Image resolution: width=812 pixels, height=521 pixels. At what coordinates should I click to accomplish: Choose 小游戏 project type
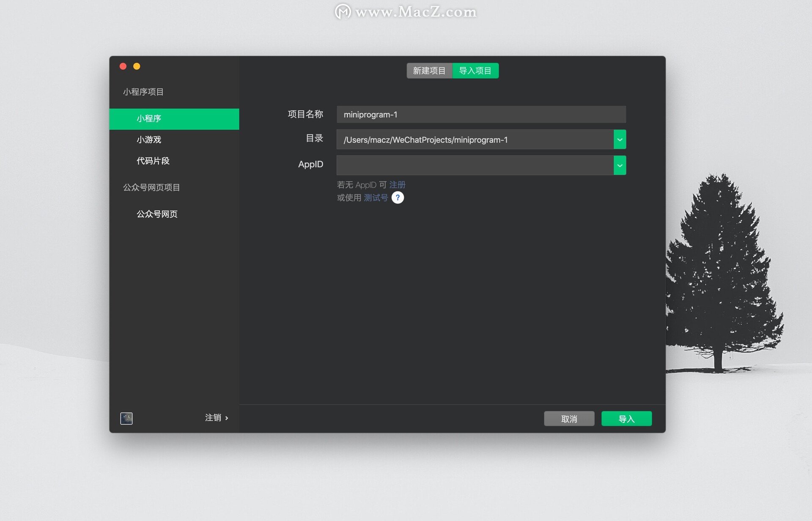pyautogui.click(x=149, y=140)
